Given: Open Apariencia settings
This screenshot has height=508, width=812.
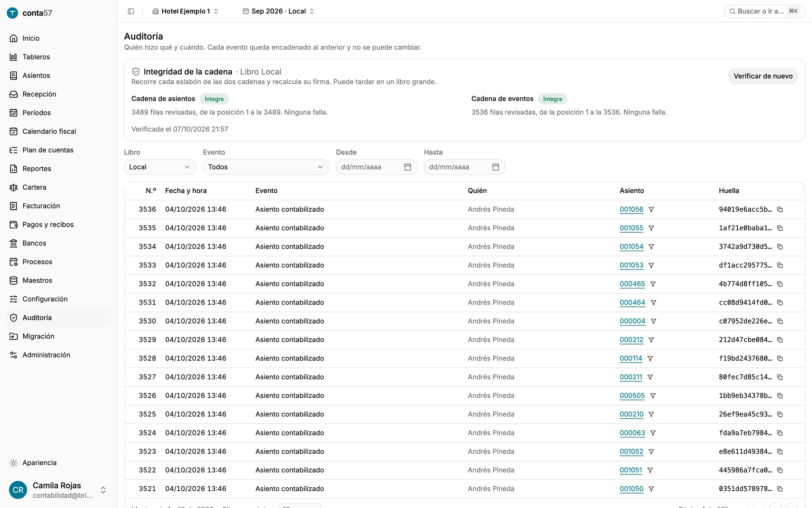Looking at the screenshot, I should [x=58, y=463].
